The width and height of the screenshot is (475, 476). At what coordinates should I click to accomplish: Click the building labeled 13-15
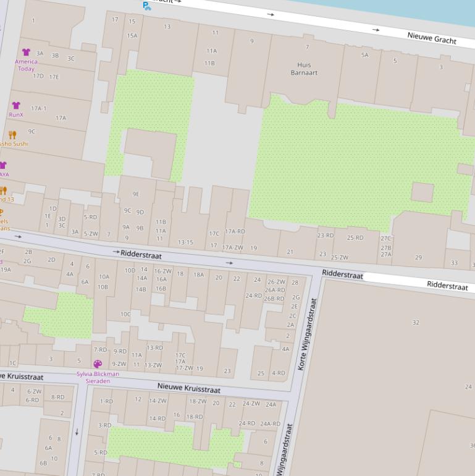[x=185, y=242]
